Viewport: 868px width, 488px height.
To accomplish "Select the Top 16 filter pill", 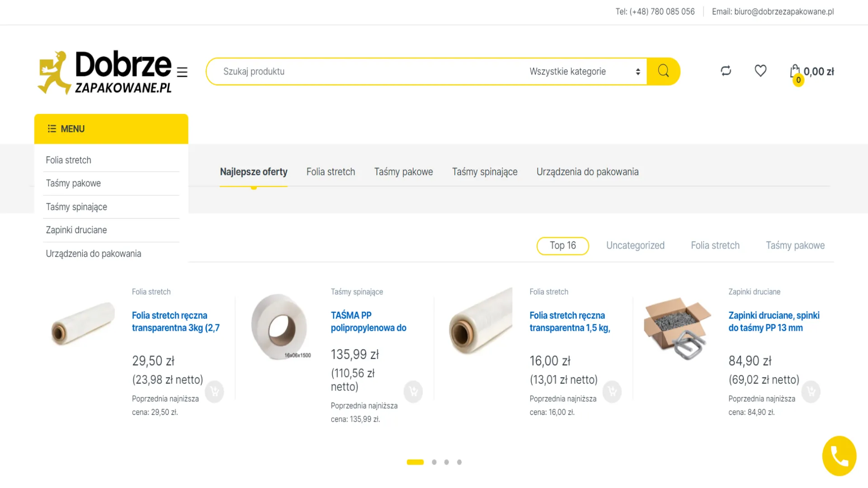I will click(x=562, y=246).
